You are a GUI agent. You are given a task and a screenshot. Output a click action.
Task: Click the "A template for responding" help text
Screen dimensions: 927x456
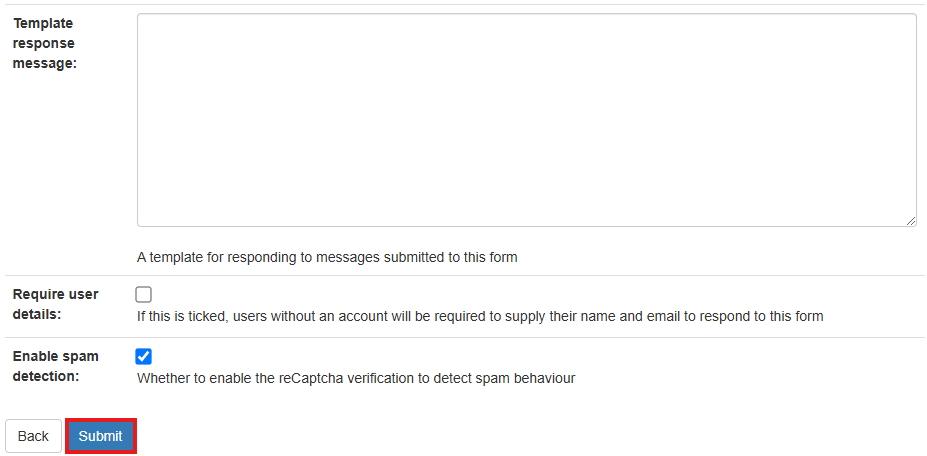tap(327, 257)
